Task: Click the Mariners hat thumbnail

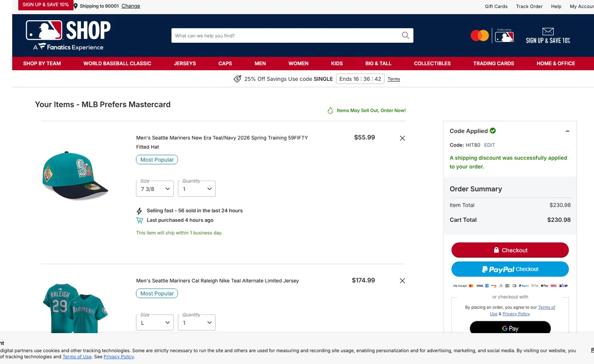Action: coord(75,175)
